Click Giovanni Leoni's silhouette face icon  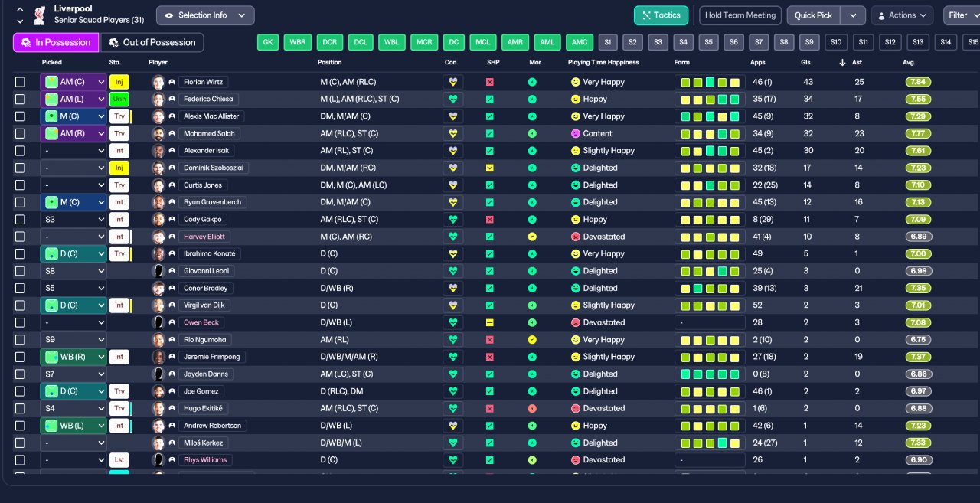[x=158, y=271]
